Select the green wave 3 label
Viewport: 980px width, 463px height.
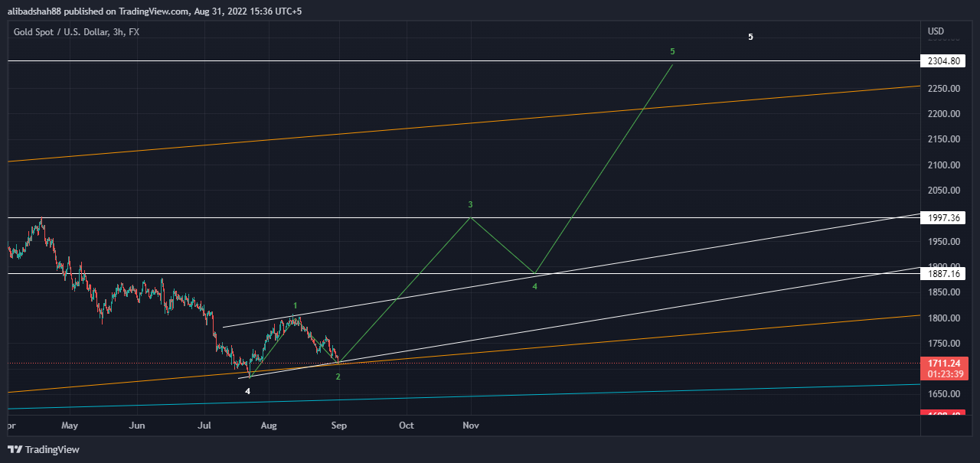click(x=471, y=204)
